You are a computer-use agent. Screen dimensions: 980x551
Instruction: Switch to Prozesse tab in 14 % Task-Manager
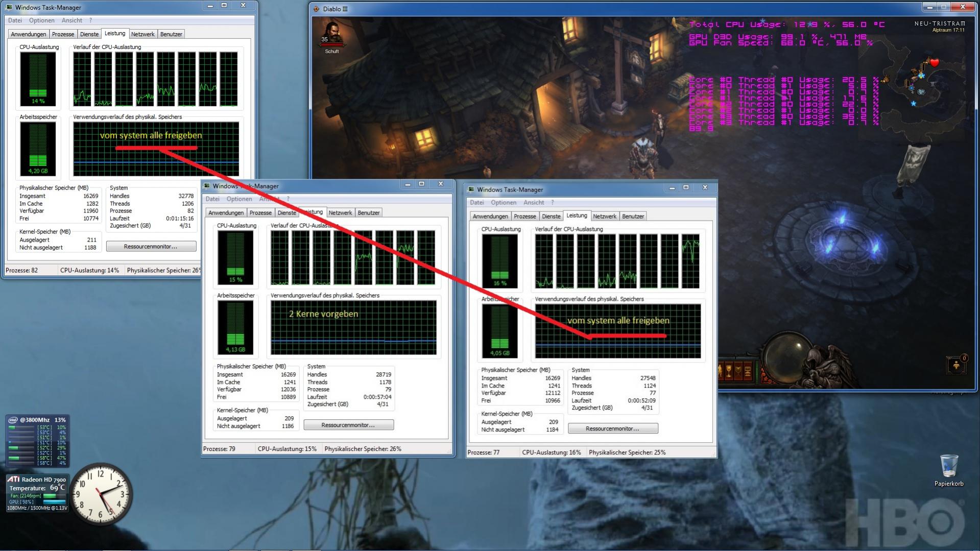point(63,34)
